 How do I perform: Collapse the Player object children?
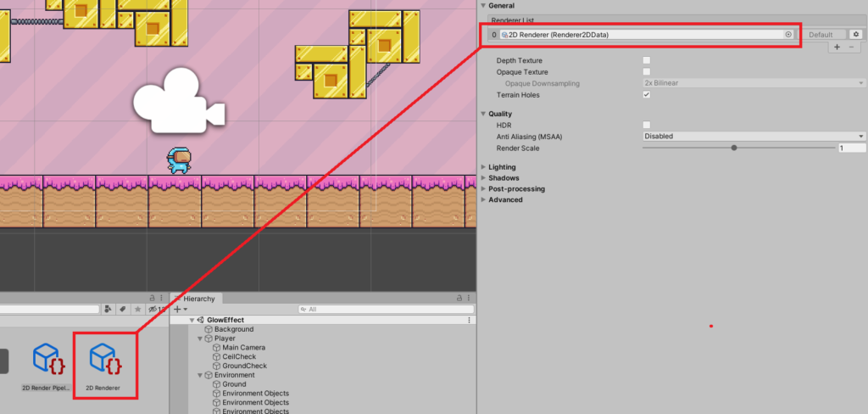pyautogui.click(x=200, y=338)
